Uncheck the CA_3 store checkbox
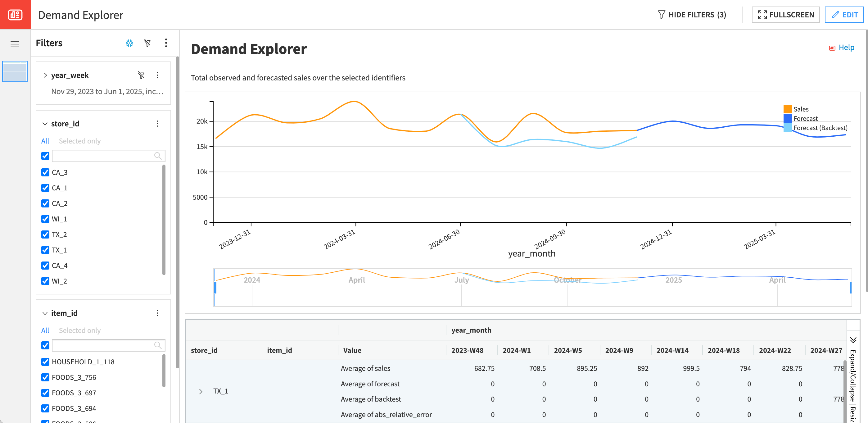This screenshot has height=423, width=868. 45,172
